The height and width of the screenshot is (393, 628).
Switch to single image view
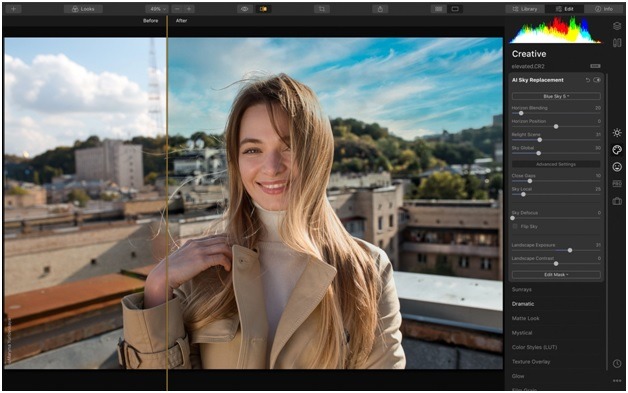coord(455,9)
